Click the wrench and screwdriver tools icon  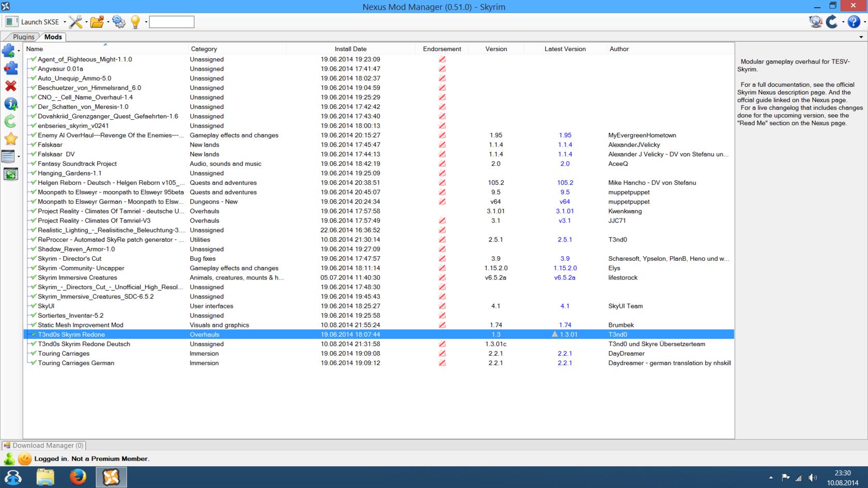75,22
